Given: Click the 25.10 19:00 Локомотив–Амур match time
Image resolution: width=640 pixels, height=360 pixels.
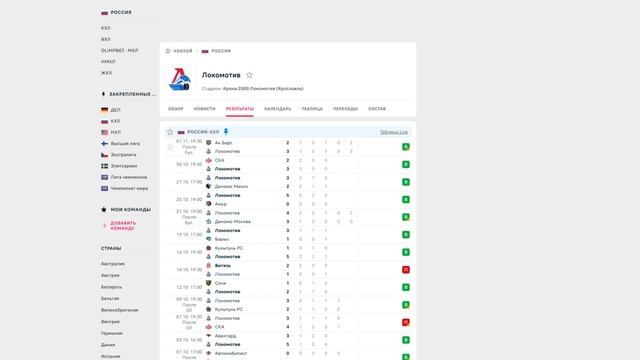Looking at the screenshot, I should click(189, 200).
